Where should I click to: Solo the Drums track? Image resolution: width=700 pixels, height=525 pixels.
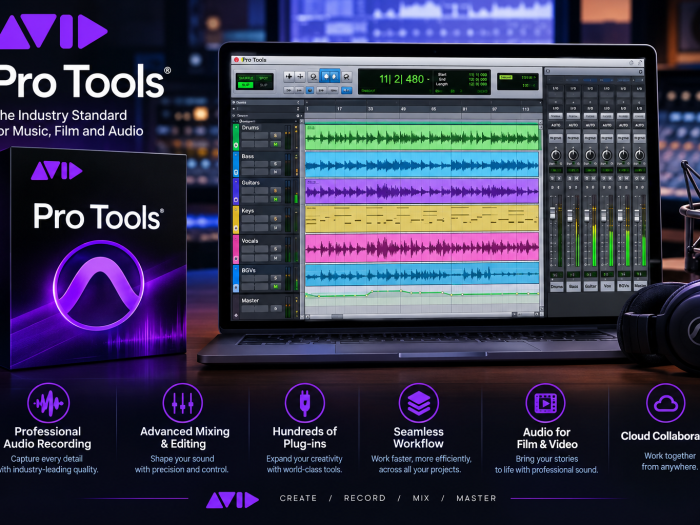[x=275, y=135]
